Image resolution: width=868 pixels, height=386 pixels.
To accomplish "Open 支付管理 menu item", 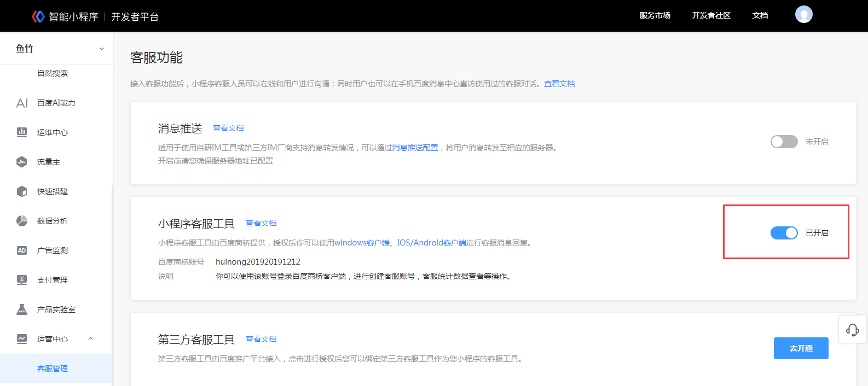I will pos(53,280).
